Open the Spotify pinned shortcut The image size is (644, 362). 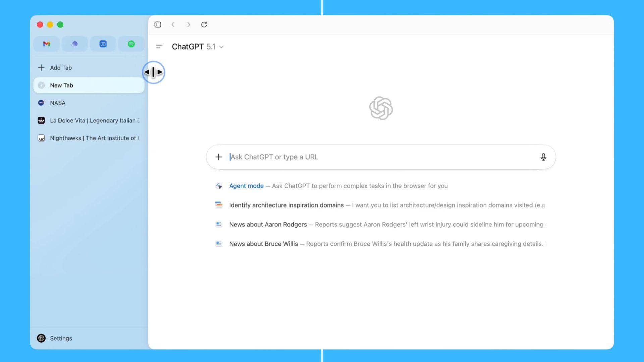(x=131, y=44)
